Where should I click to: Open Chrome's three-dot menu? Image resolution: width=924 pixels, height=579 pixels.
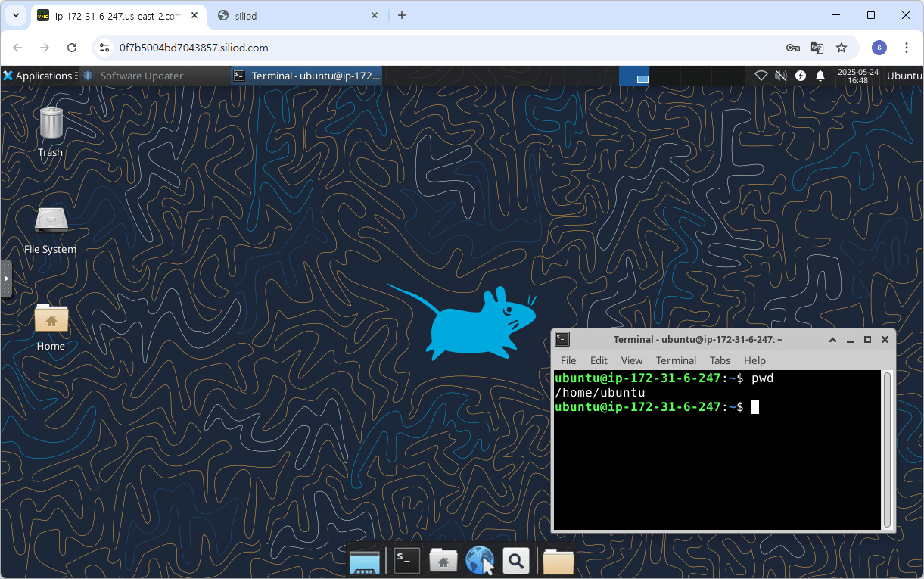coord(907,48)
